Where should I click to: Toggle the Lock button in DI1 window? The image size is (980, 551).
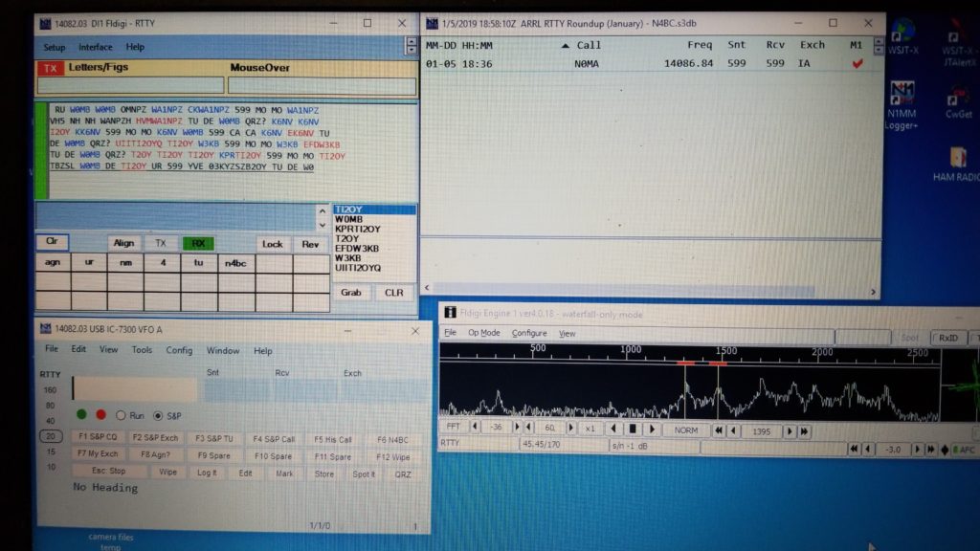[272, 244]
